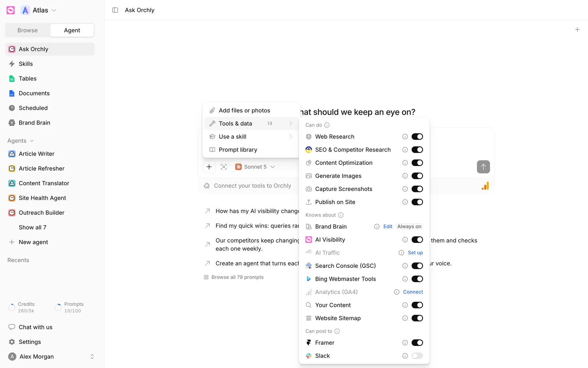The image size is (588, 368).
Task: Click Browse all 79 prompts
Action: tap(234, 277)
